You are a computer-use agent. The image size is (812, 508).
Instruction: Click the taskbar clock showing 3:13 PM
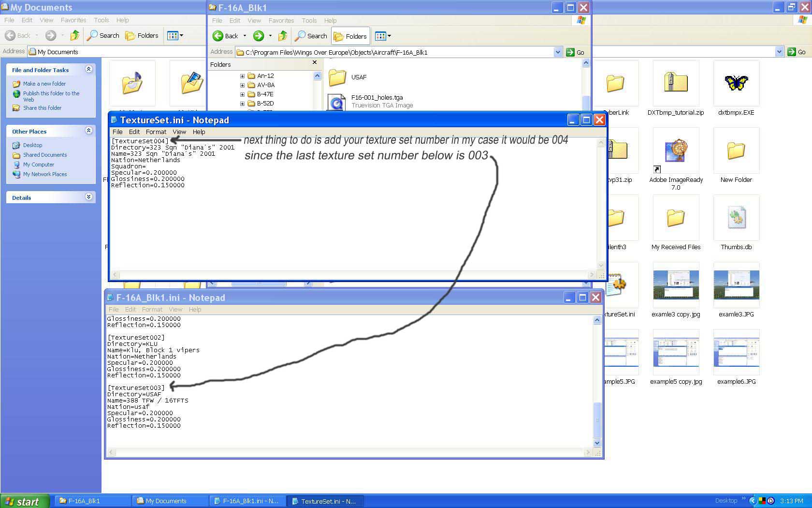coord(791,501)
